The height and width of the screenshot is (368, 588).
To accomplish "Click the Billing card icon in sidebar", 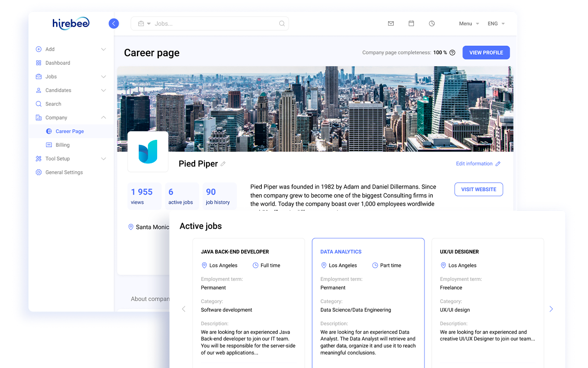I will point(49,144).
